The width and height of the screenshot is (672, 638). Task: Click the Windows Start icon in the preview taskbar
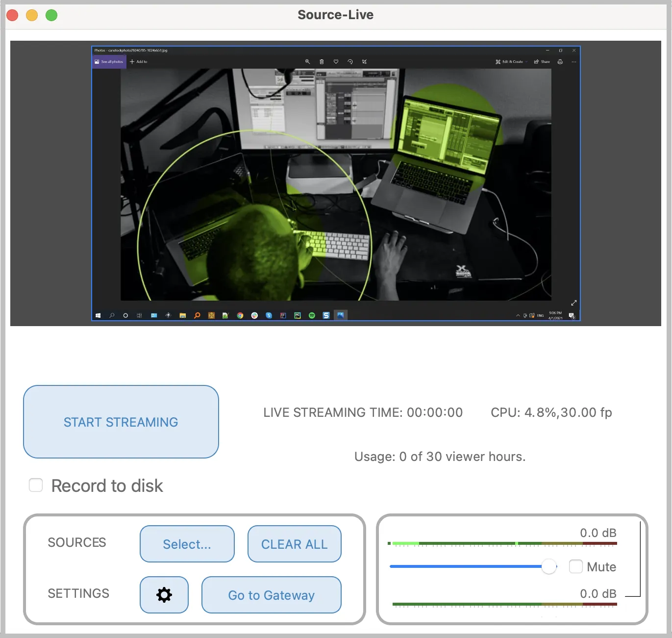[98, 315]
